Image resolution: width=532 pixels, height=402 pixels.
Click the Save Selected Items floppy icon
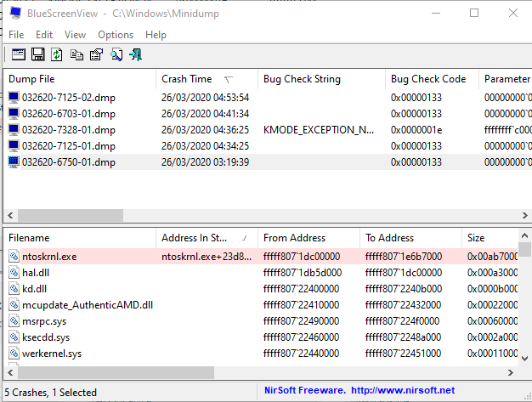coord(37,54)
